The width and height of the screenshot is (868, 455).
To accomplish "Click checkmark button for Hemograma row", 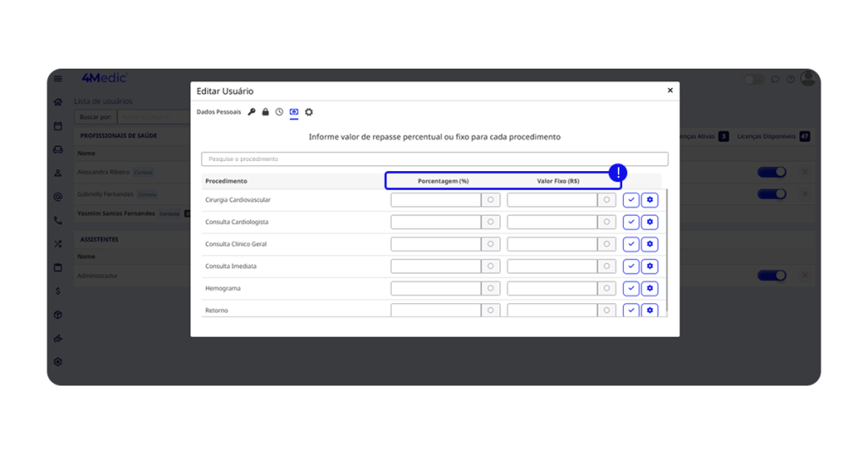I will point(631,288).
